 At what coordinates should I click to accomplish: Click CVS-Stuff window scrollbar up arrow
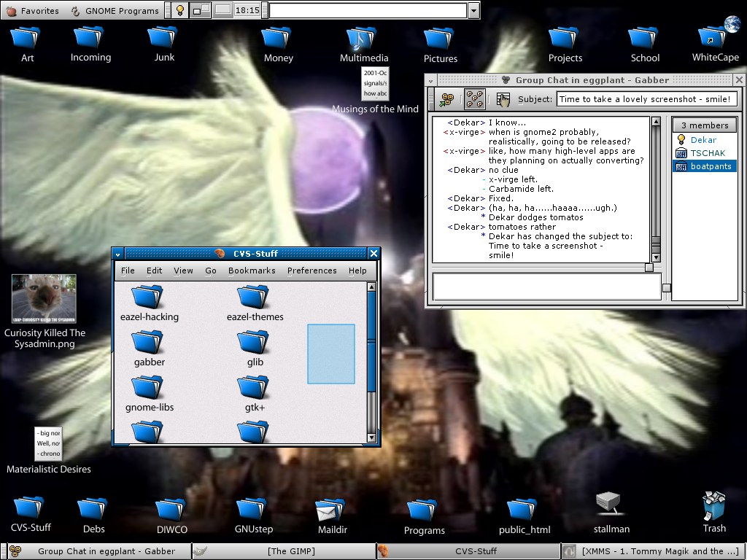[x=371, y=287]
